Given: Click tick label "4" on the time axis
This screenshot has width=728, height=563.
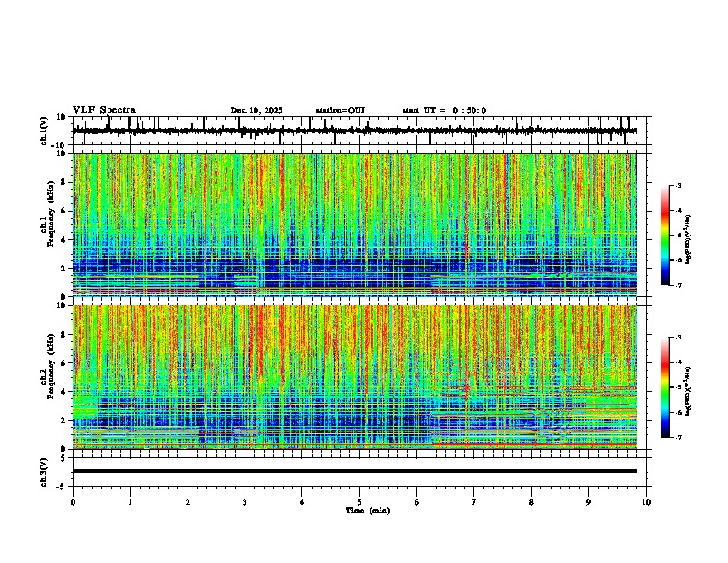Looking at the screenshot, I should (x=302, y=502).
